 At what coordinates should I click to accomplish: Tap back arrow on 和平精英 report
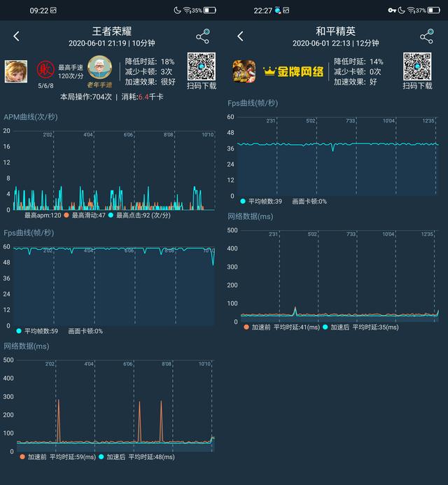click(x=240, y=36)
